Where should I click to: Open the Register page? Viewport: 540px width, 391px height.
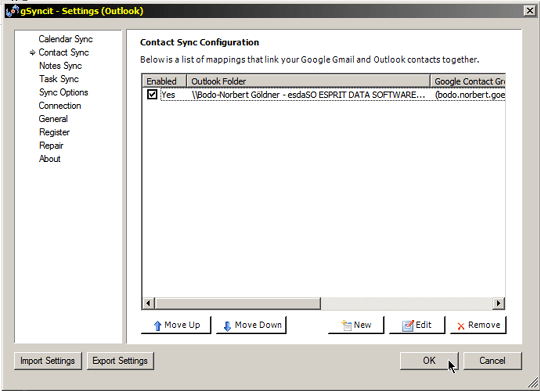coord(54,132)
